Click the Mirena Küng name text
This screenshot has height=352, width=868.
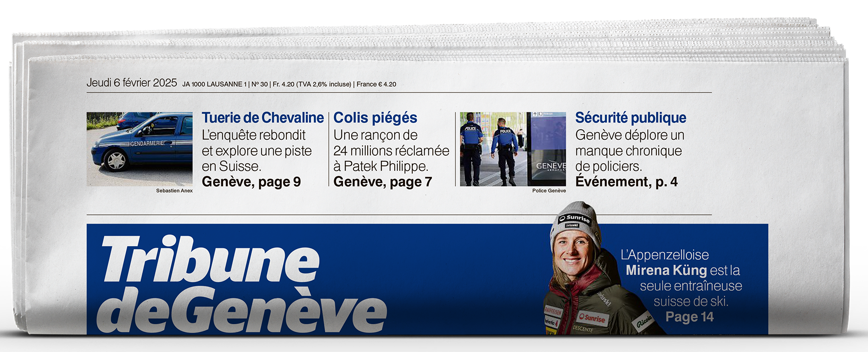(x=666, y=270)
